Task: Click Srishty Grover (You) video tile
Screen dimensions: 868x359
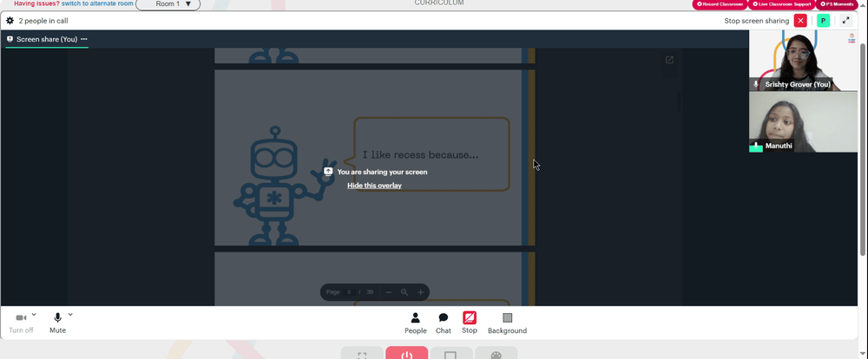Action: (803, 61)
